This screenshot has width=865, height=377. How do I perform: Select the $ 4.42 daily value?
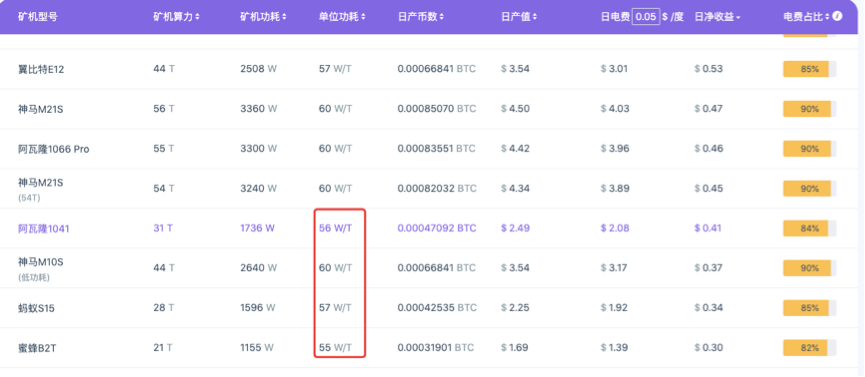pyautogui.click(x=515, y=149)
